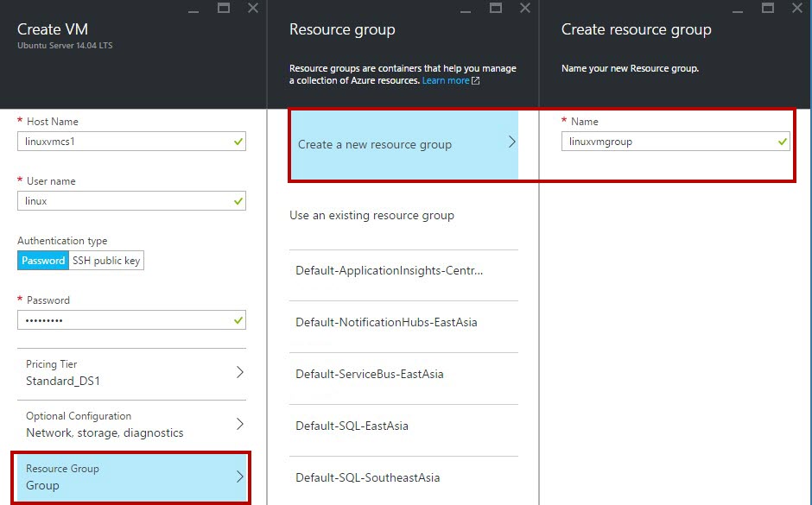
Task: Select Password authentication type
Action: [43, 260]
